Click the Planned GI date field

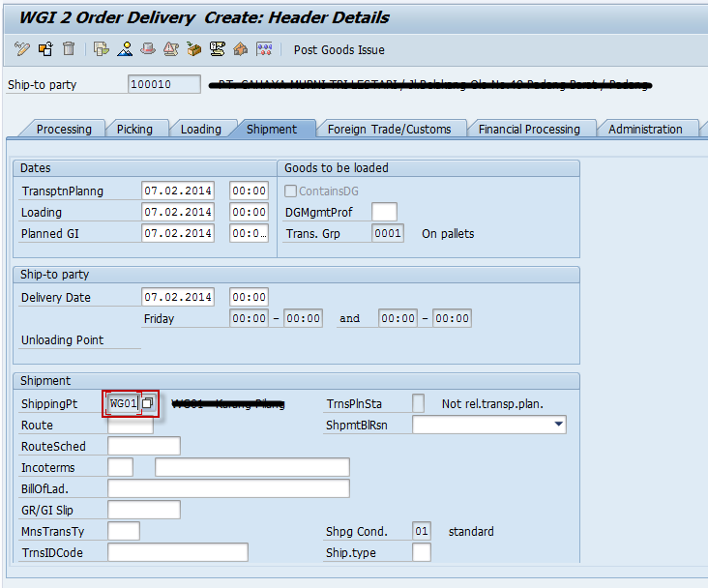click(x=177, y=234)
